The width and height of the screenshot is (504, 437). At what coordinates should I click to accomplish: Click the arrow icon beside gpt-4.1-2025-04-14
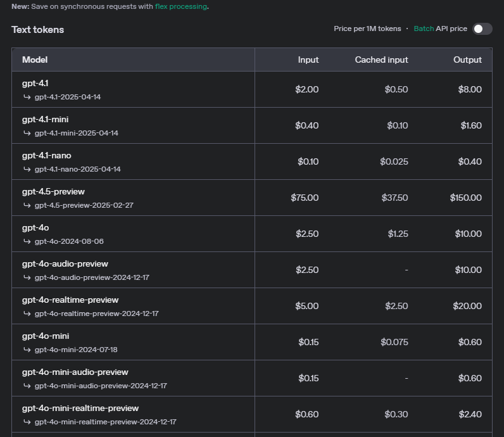click(27, 97)
